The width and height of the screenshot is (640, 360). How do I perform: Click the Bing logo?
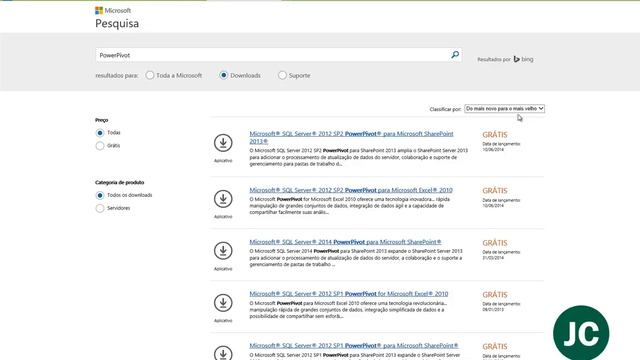pos(523,59)
